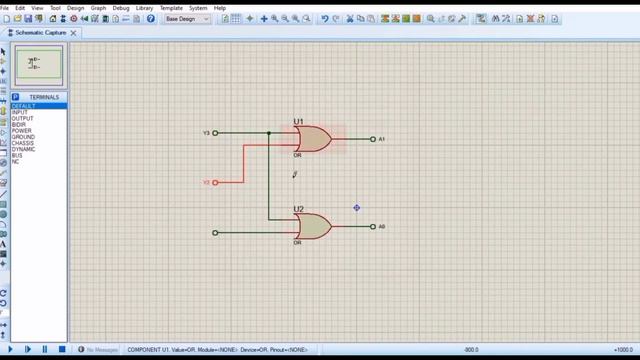Image resolution: width=640 pixels, height=360 pixels.
Task: Click the Search and Tag binoculars icon
Action: point(496,19)
